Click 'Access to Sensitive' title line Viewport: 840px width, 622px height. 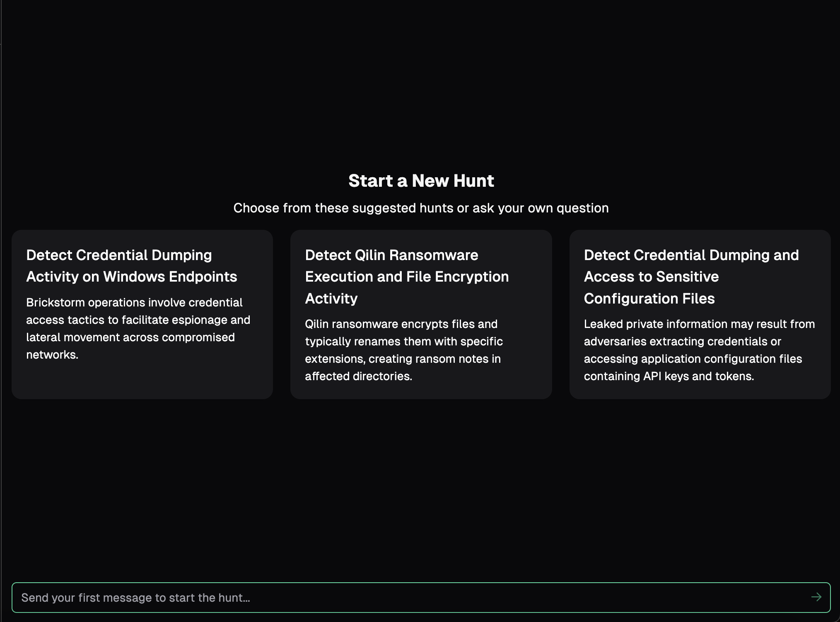(x=651, y=277)
